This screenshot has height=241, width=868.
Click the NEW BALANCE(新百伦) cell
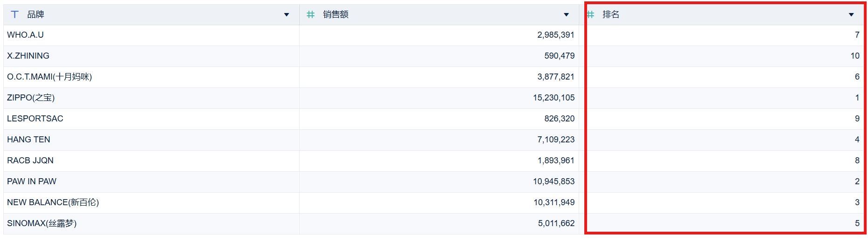pyautogui.click(x=151, y=203)
